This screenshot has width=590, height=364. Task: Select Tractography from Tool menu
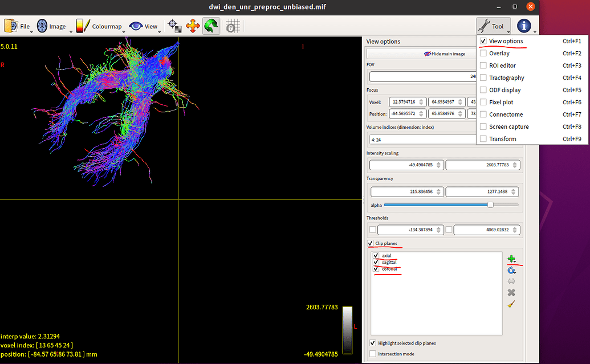click(x=506, y=77)
